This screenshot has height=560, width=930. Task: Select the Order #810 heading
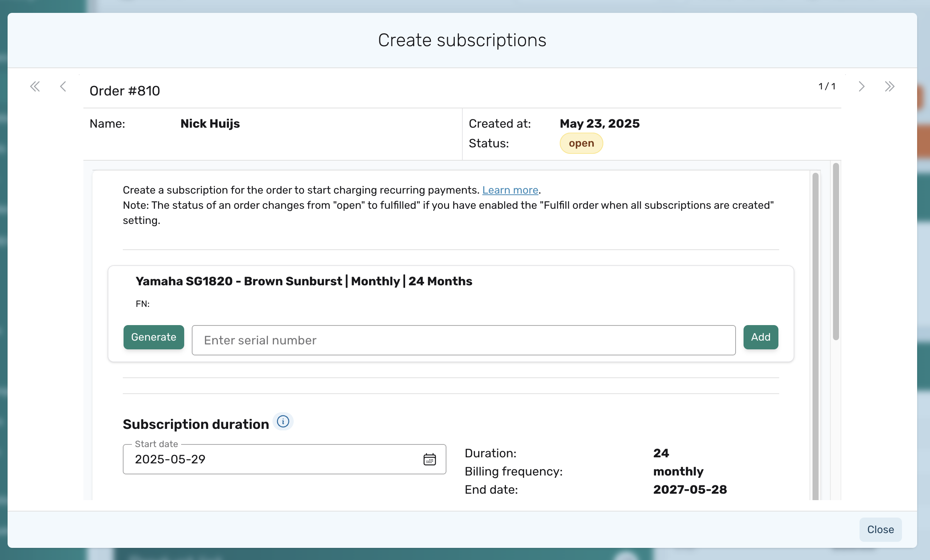[x=125, y=91]
